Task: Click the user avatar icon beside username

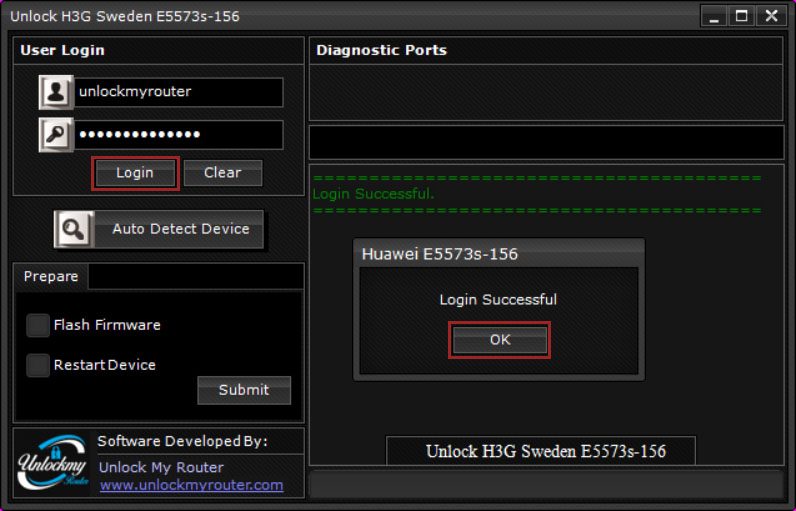Action: (x=56, y=92)
